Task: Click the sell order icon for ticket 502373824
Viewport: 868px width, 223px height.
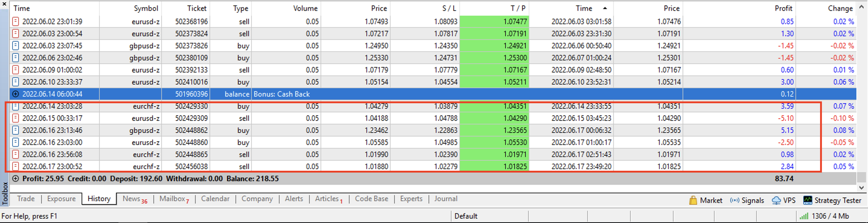Action: [x=15, y=34]
